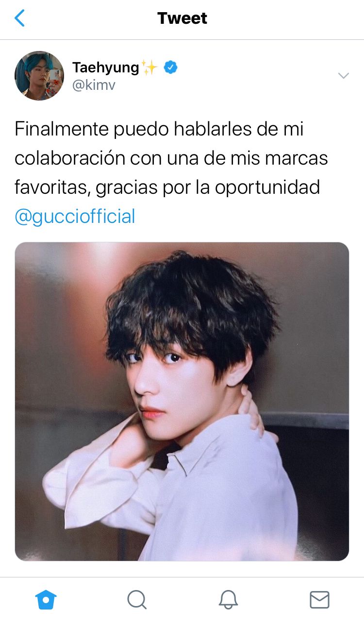Tap the blue verified badge
This screenshot has height=625, width=364.
[170, 68]
